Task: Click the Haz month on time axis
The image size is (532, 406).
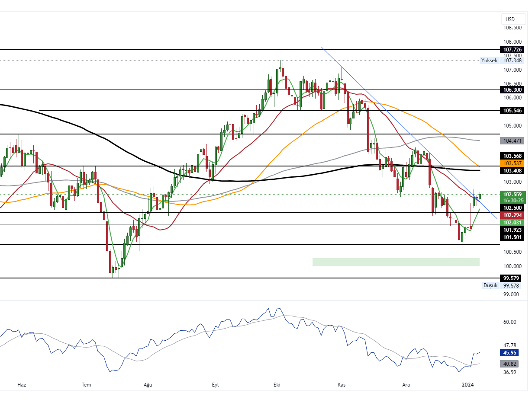Action: pyautogui.click(x=22, y=384)
